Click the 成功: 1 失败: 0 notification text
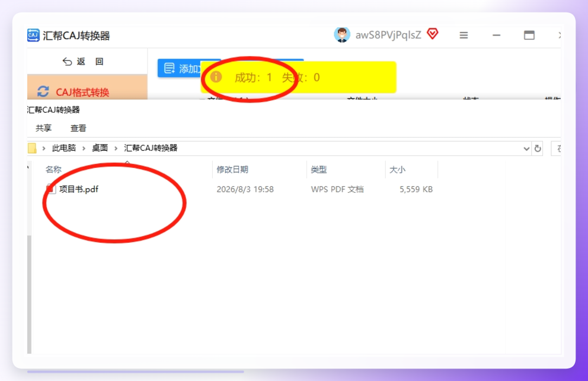 point(277,77)
